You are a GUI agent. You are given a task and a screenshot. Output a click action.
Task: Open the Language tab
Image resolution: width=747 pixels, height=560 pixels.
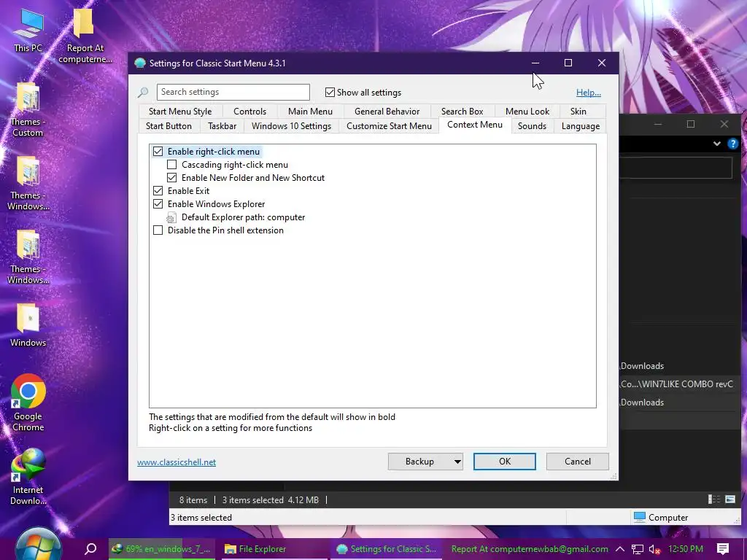point(580,126)
